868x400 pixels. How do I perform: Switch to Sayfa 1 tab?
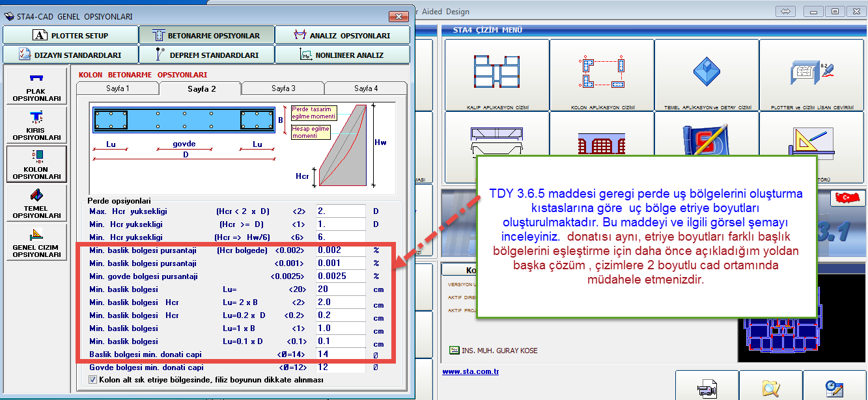point(118,88)
